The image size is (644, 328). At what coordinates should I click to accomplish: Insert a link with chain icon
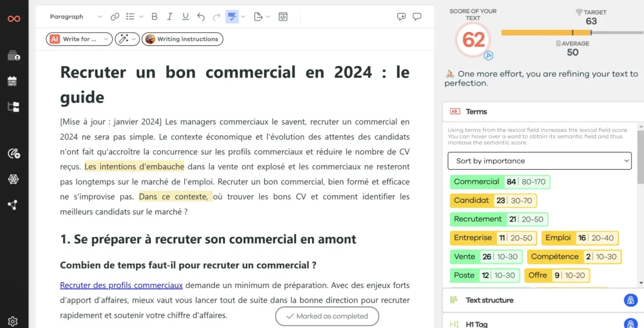(x=115, y=17)
